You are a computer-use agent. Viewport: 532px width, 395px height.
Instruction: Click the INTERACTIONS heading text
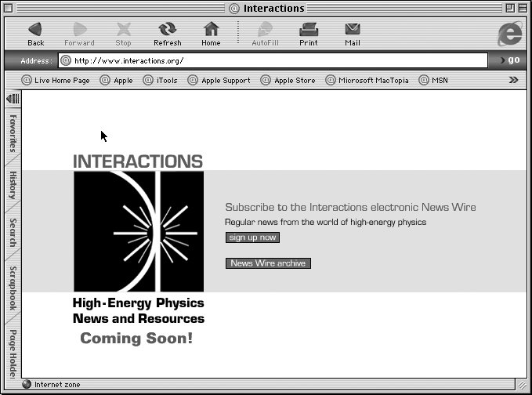(x=138, y=161)
